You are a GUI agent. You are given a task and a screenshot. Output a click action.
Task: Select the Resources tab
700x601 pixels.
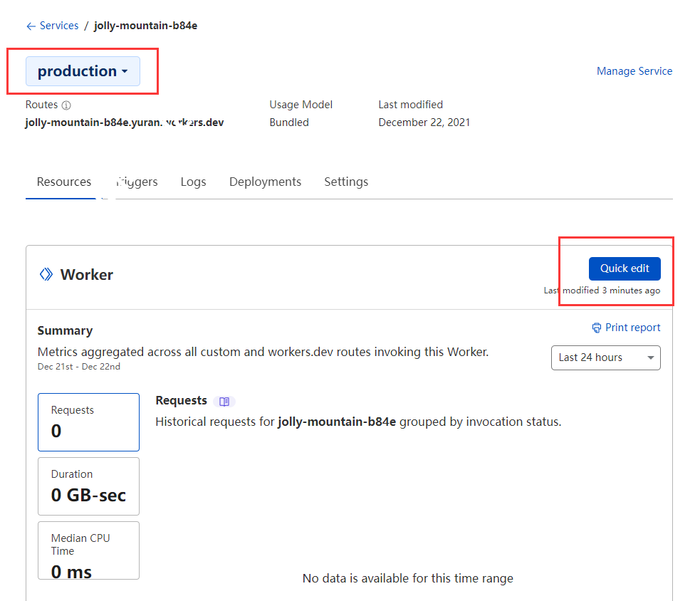pyautogui.click(x=64, y=182)
